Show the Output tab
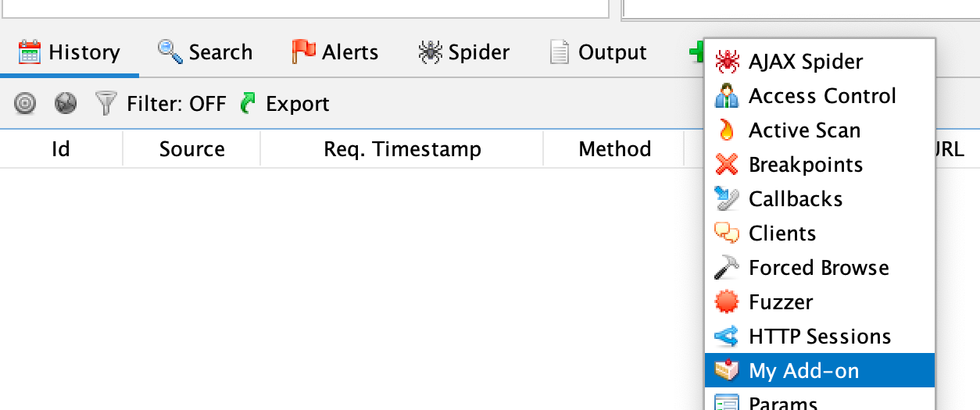Image resolution: width=980 pixels, height=410 pixels. [598, 53]
